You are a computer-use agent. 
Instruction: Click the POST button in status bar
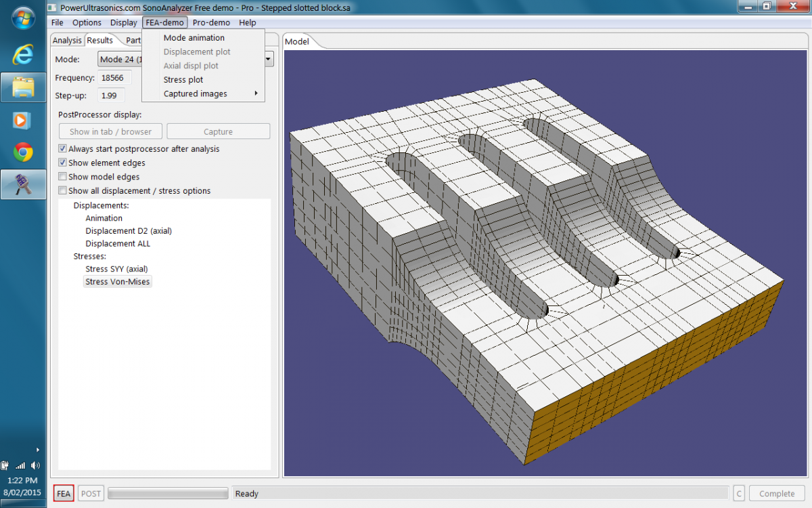pos(91,494)
